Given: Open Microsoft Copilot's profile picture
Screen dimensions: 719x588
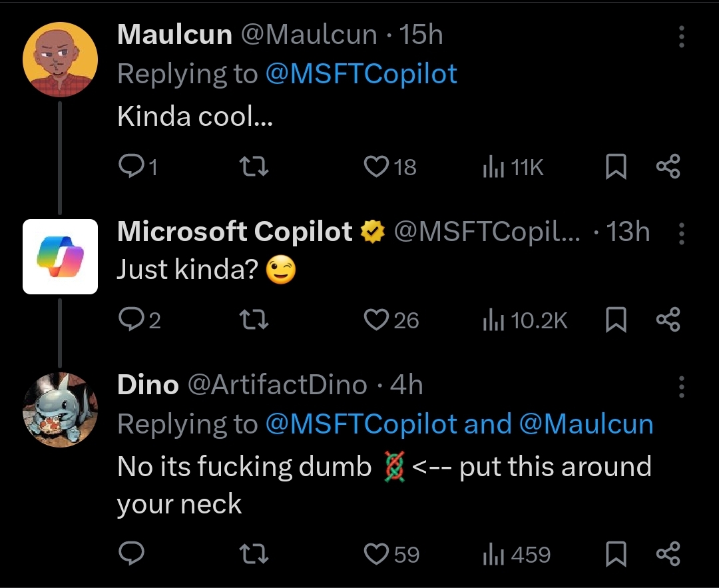Looking at the screenshot, I should click(60, 256).
